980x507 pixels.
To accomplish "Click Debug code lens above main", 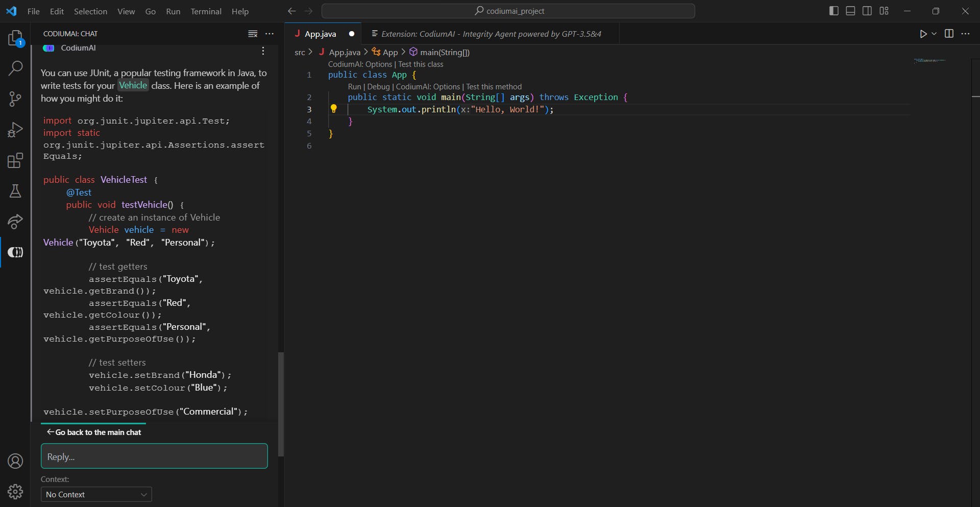I will tap(378, 87).
